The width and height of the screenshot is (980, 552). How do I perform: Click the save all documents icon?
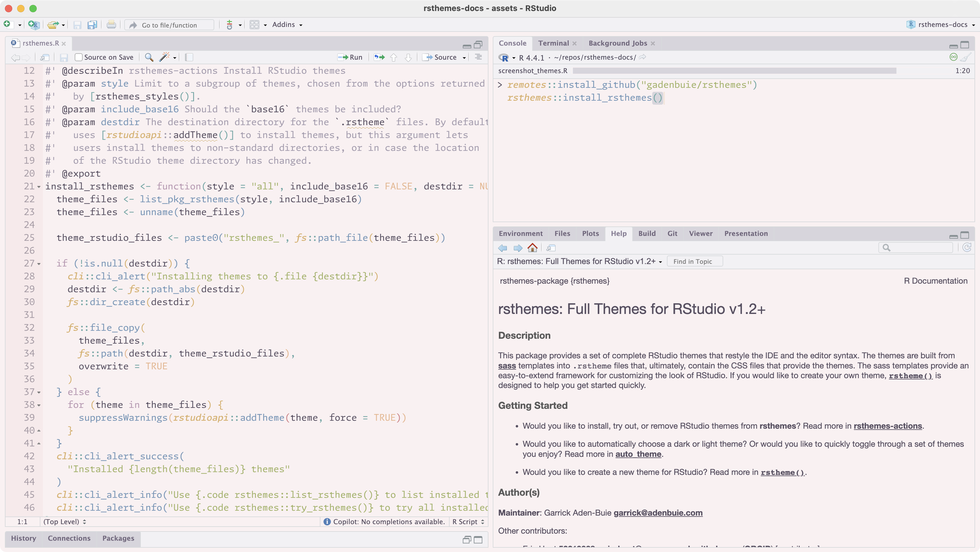[x=92, y=25]
